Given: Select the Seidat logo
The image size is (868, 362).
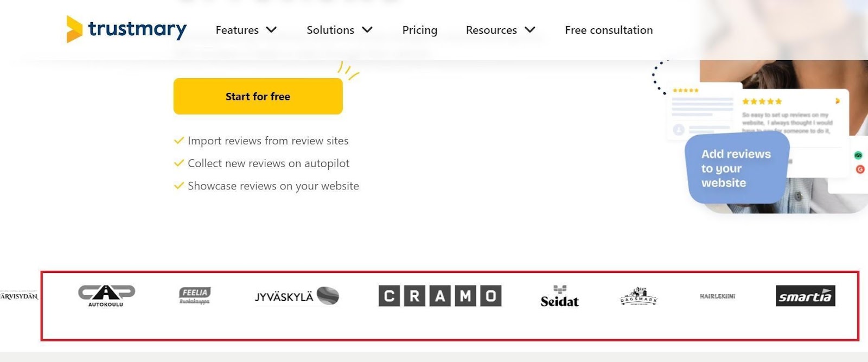Looking at the screenshot, I should click(560, 296).
